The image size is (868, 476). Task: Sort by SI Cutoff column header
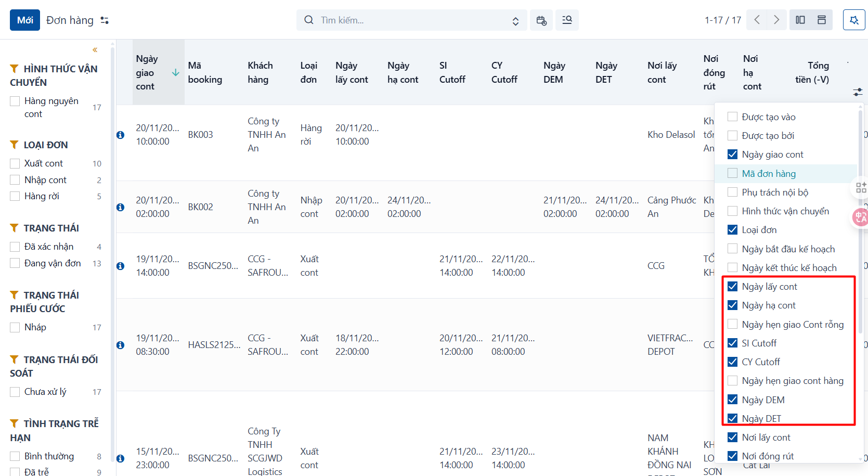tap(452, 72)
